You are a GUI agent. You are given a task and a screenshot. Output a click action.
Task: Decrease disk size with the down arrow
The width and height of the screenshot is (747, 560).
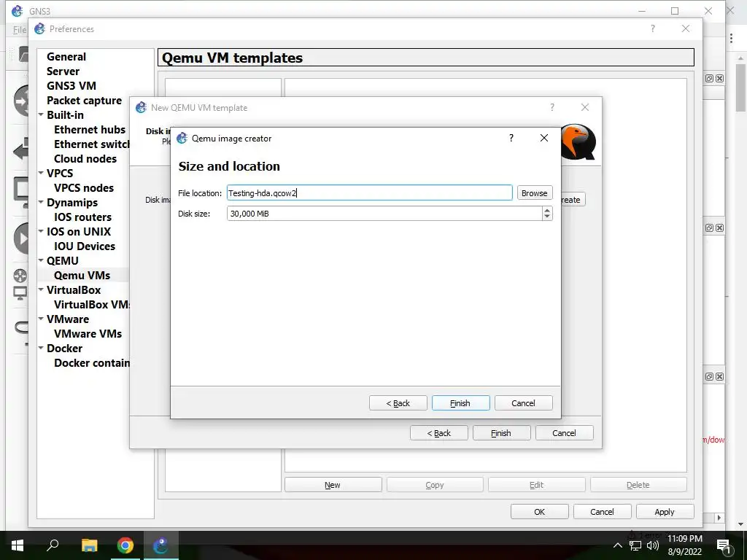click(x=547, y=217)
